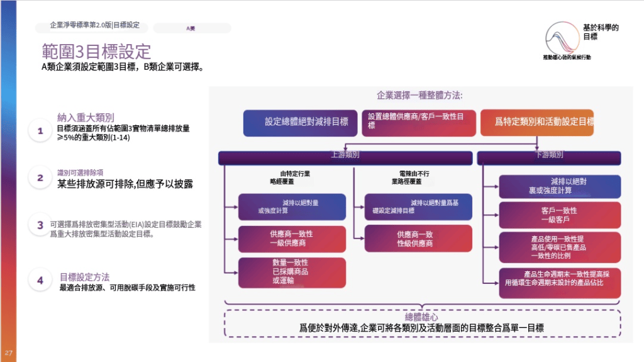Select the 設置總體供應商/客戶一致性目標 box
644x362 pixels.
point(418,123)
